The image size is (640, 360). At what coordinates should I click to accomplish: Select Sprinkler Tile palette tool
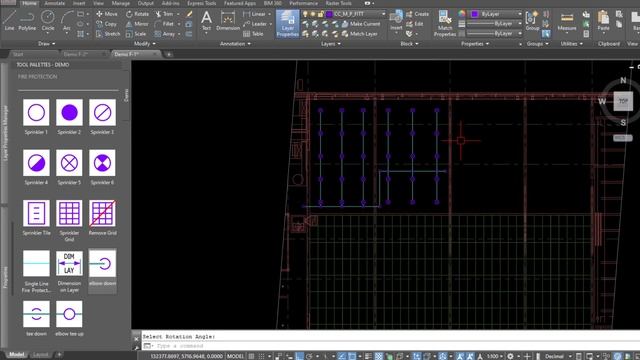tap(36, 218)
